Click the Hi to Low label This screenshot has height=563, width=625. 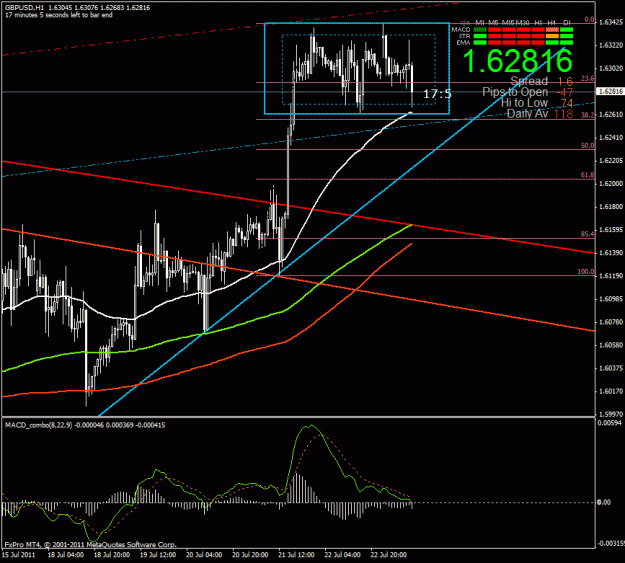click(525, 103)
